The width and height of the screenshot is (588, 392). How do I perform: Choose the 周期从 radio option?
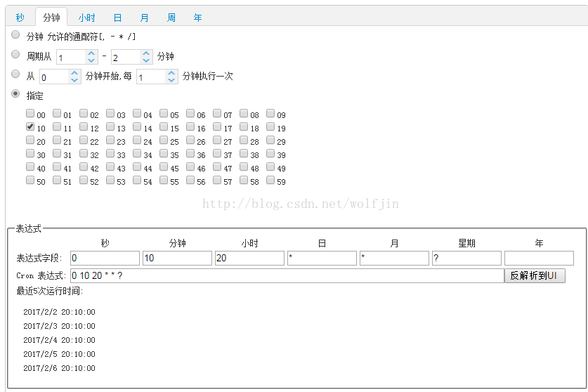pos(15,54)
